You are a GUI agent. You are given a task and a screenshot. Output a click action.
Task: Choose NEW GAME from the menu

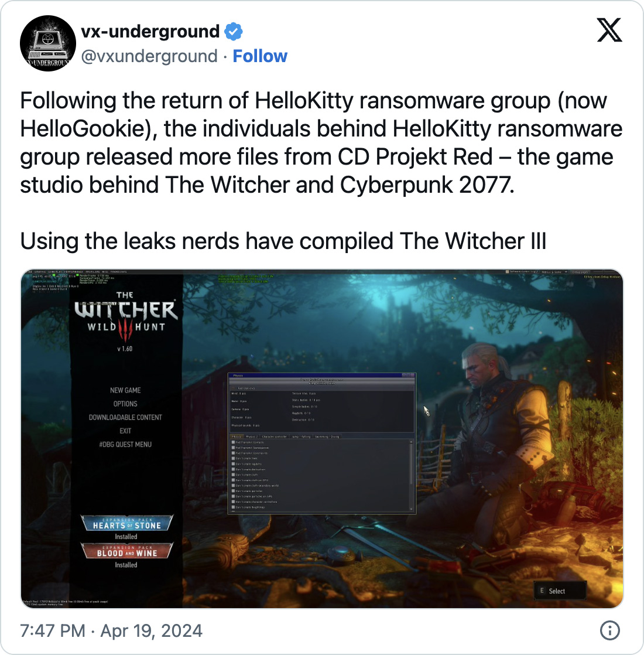click(x=125, y=390)
